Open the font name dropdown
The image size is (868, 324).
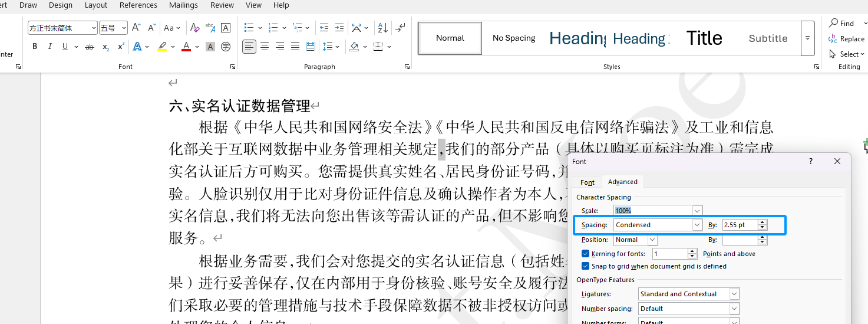pyautogui.click(x=94, y=28)
